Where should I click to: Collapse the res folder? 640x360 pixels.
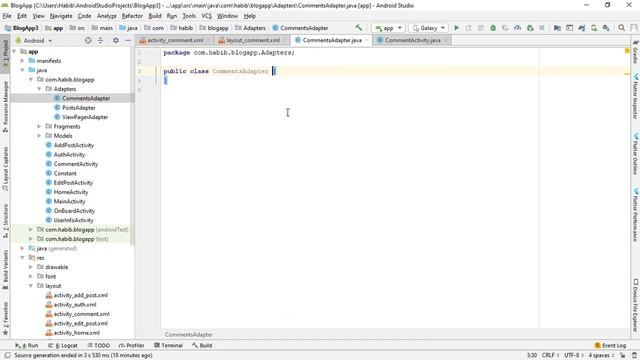tap(22, 258)
